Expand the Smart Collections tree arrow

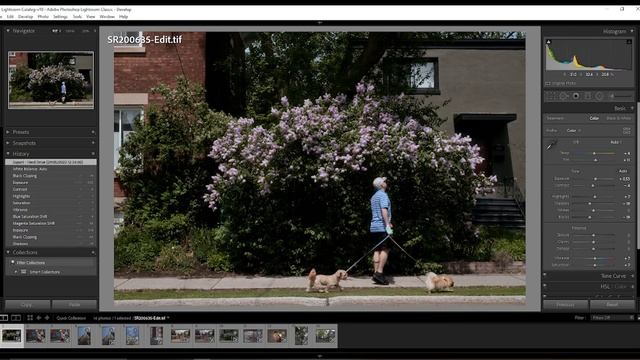pos(16,272)
